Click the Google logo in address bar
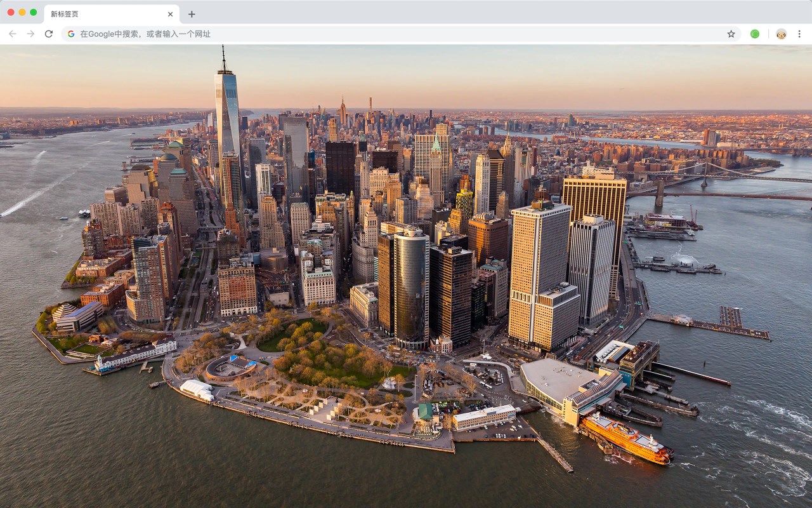 pos(71,34)
